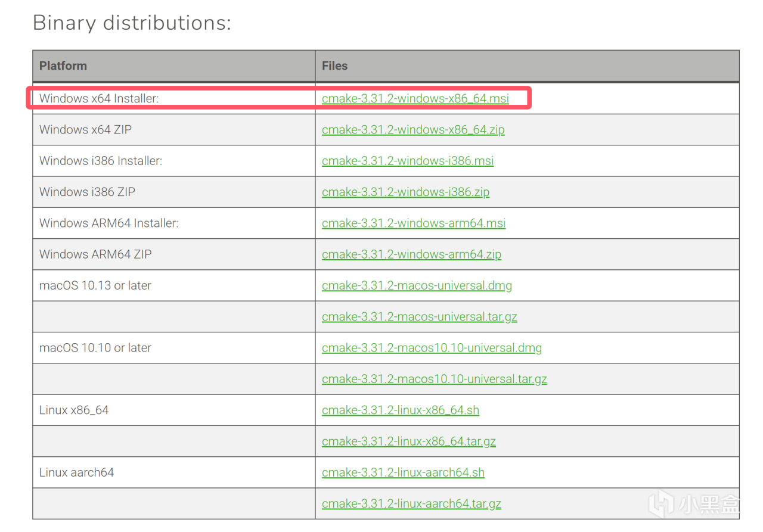Download cmake-3.31.2-windows-i386.zip archive
The image size is (763, 532).
point(405,192)
